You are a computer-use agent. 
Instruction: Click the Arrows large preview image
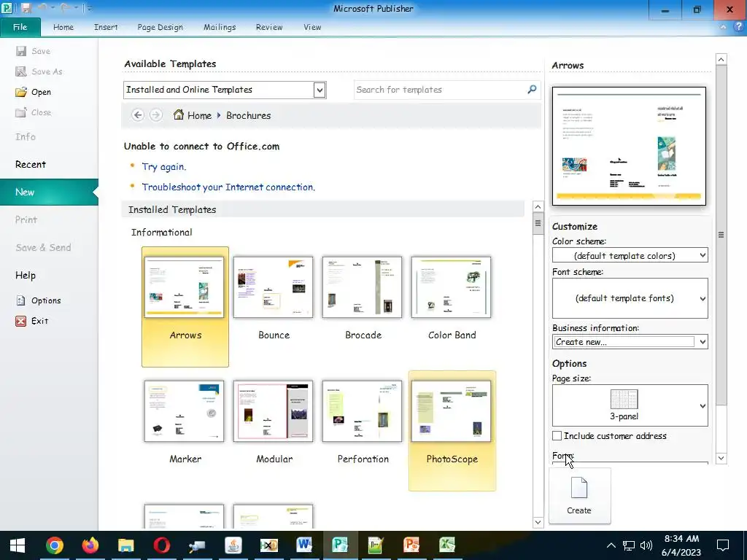click(x=629, y=146)
